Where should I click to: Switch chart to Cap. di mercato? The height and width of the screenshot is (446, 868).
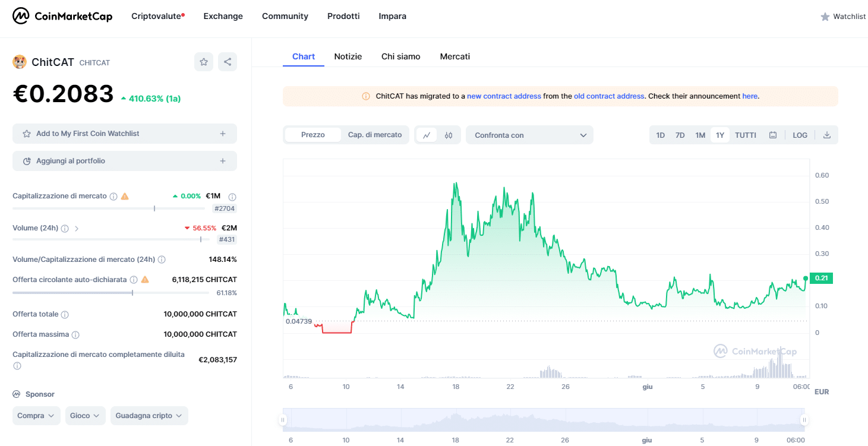(x=375, y=135)
